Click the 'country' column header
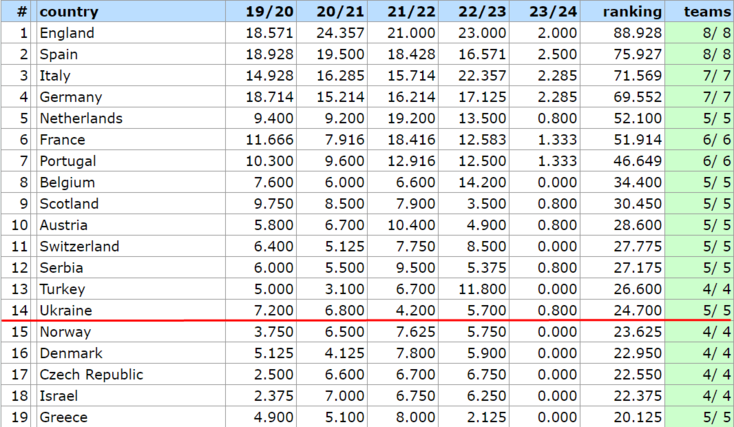 pos(69,12)
